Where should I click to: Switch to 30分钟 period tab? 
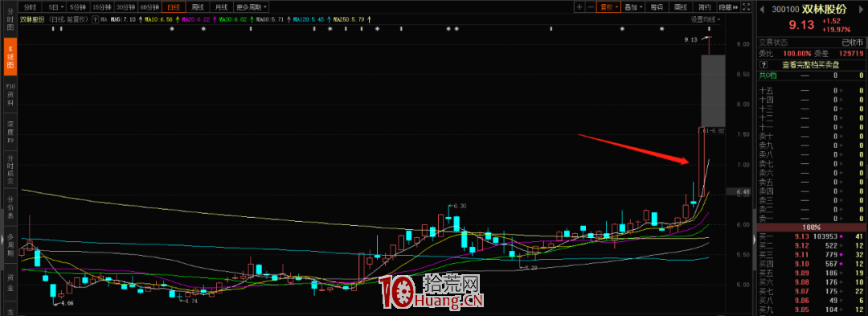[125, 7]
